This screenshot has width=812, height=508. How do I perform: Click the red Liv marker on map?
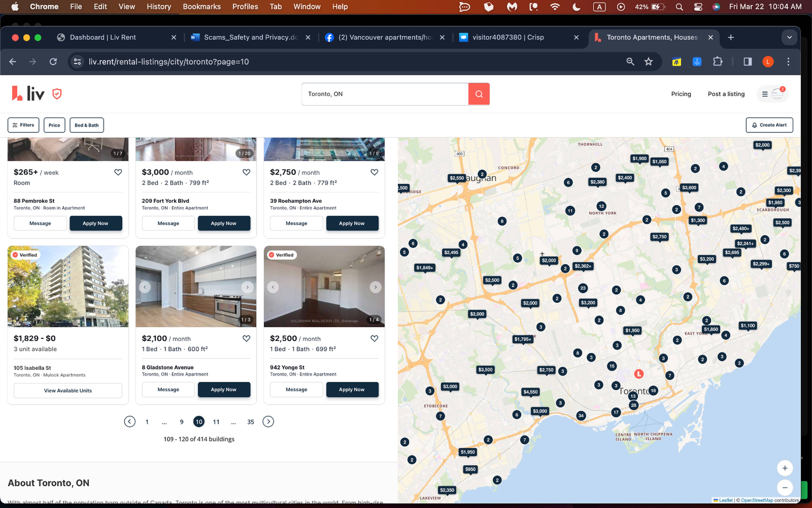tap(639, 374)
